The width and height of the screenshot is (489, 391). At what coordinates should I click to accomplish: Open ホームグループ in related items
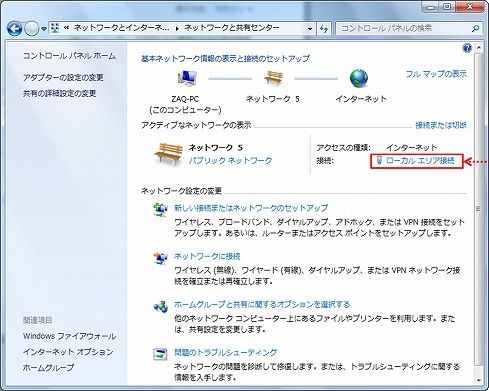tap(48, 368)
